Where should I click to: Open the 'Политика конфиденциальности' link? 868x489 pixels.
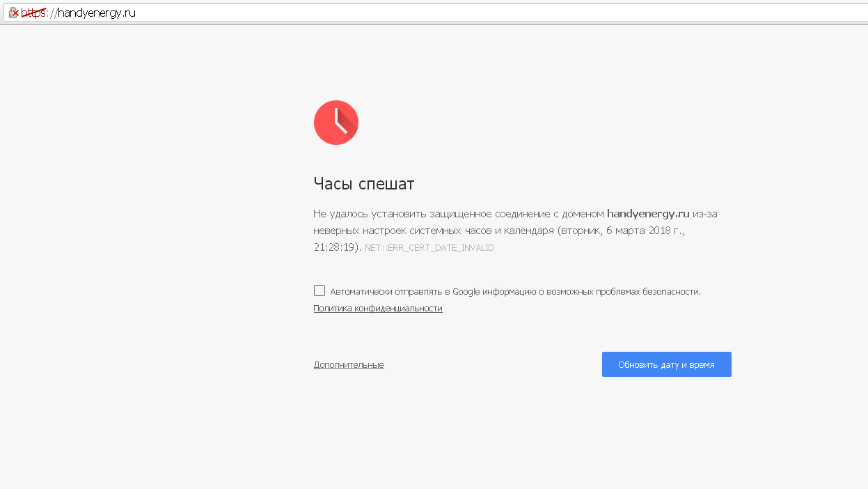[x=378, y=309]
